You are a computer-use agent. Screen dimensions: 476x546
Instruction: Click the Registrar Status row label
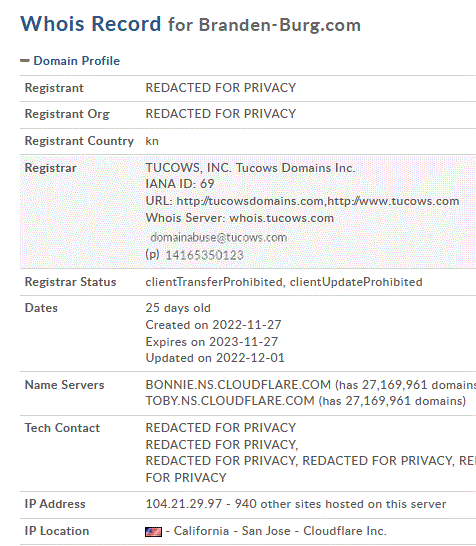pos(70,282)
